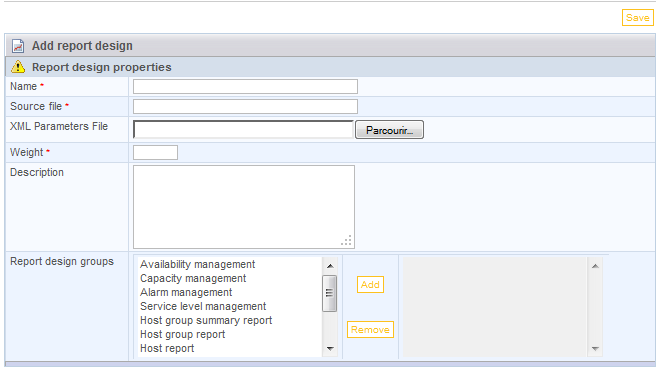Screen dimensions: 660x373
Task: Click the Save button
Action: click(x=638, y=18)
